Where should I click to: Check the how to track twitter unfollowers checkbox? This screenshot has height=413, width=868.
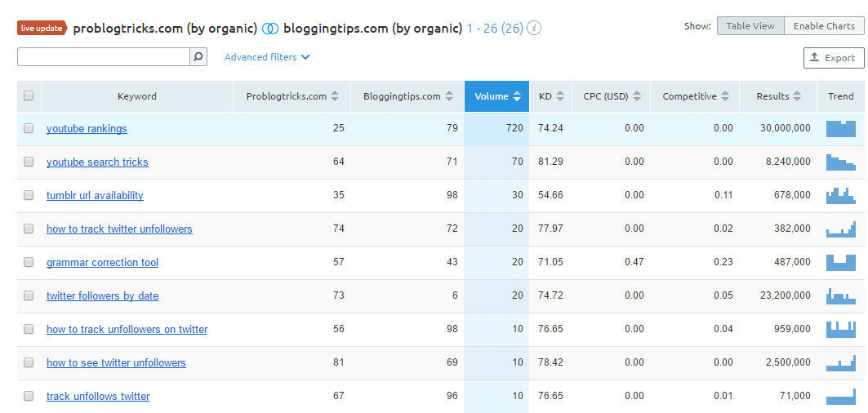(29, 229)
